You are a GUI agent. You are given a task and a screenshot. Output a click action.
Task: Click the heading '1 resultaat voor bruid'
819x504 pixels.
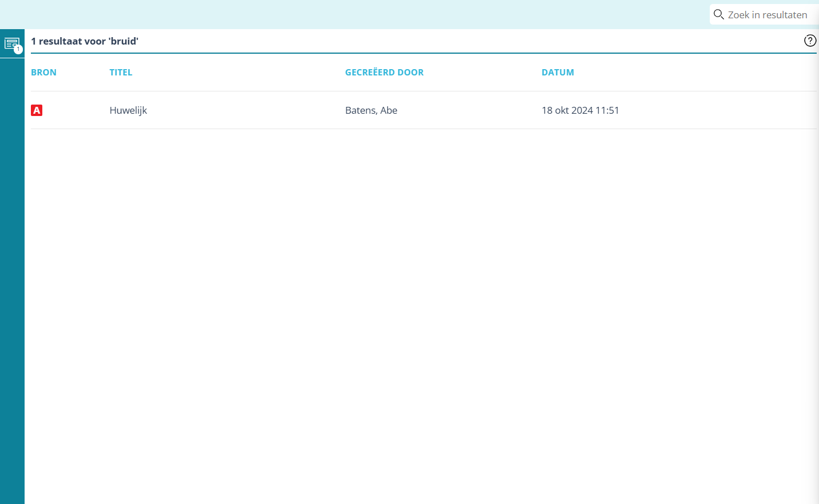coord(84,41)
